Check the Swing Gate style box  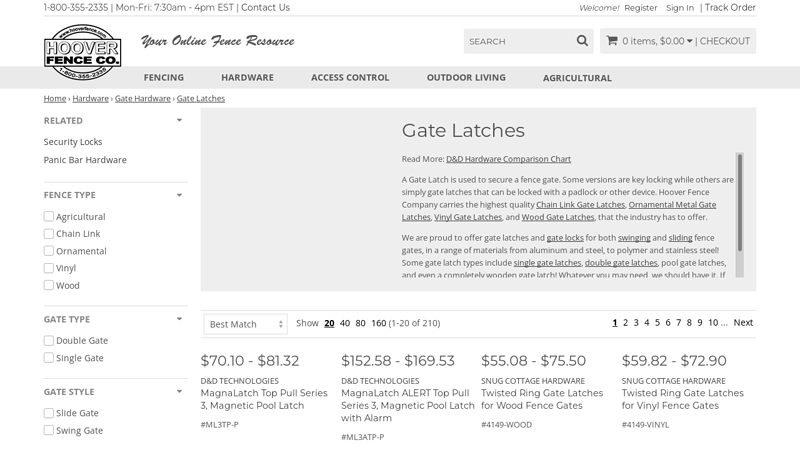coord(48,430)
